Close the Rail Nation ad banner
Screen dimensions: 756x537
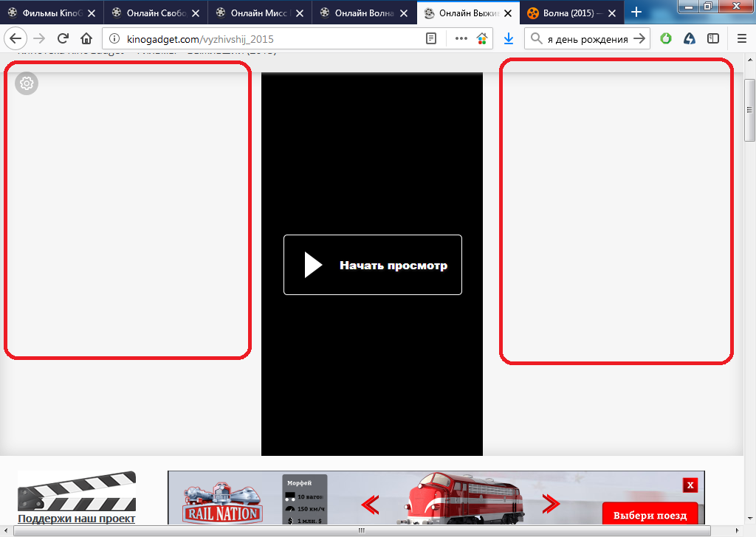tap(690, 485)
